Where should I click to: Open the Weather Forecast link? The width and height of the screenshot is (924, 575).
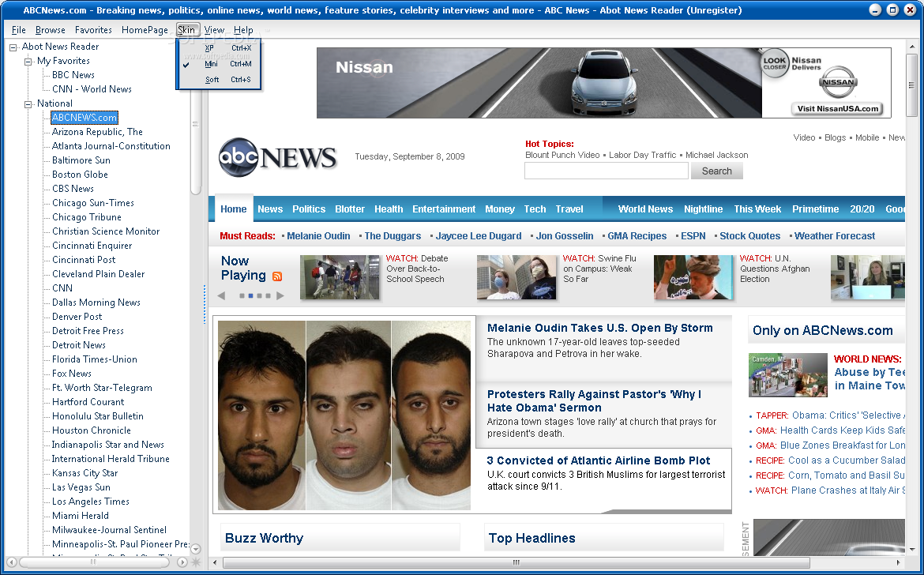(x=835, y=236)
